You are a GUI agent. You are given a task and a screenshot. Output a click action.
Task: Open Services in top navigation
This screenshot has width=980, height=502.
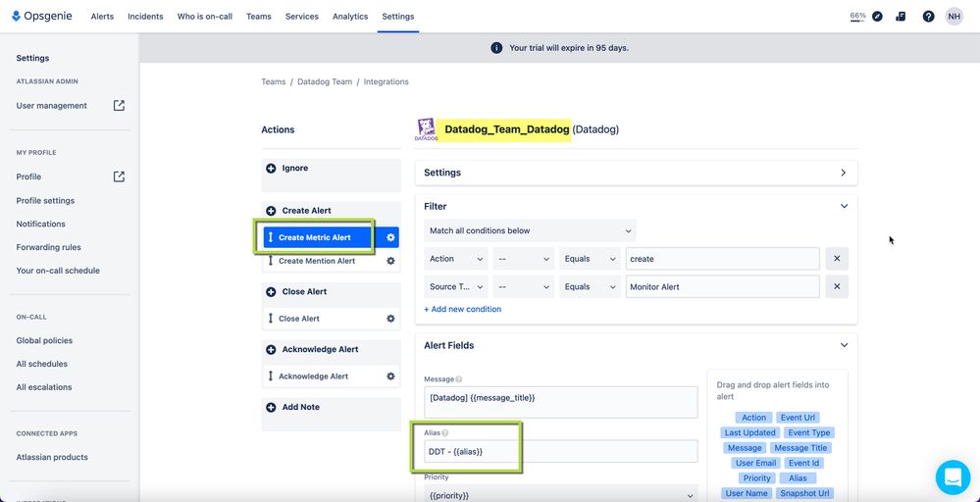click(x=302, y=17)
